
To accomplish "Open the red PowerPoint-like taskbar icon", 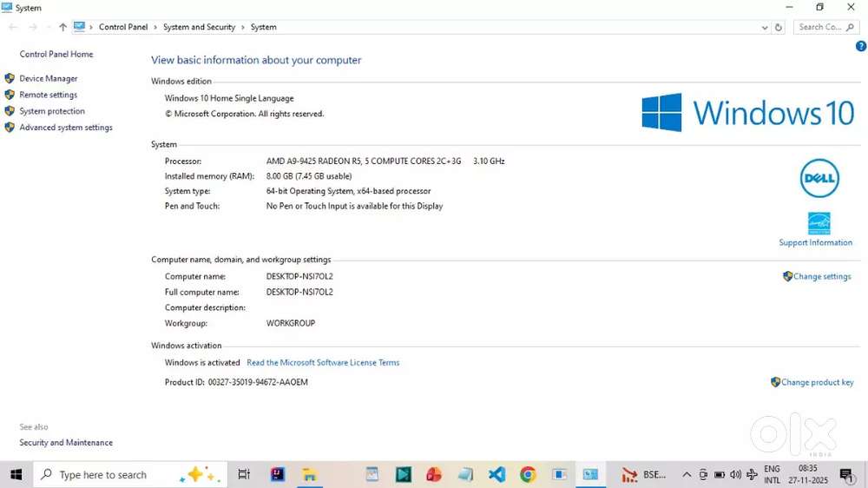I will click(434, 475).
